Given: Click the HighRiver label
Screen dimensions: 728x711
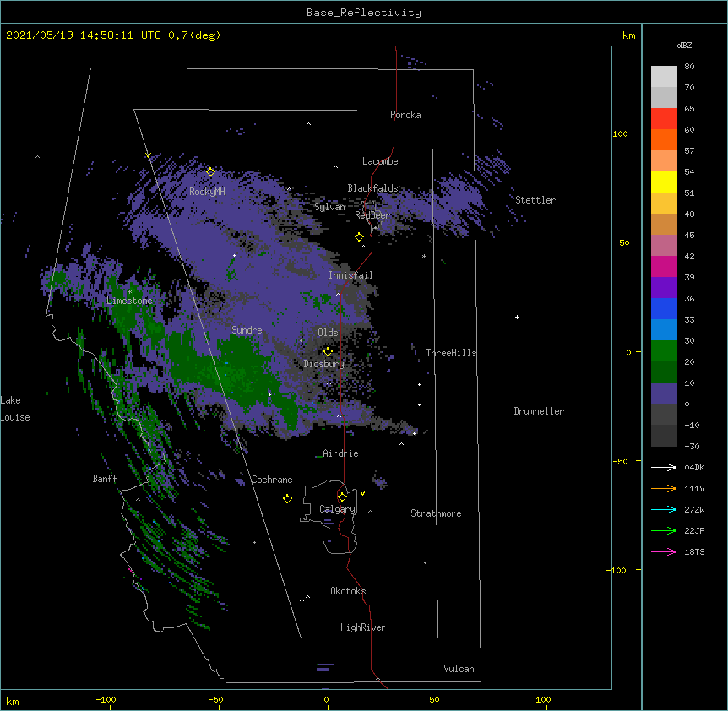Looking at the screenshot, I should 363,627.
